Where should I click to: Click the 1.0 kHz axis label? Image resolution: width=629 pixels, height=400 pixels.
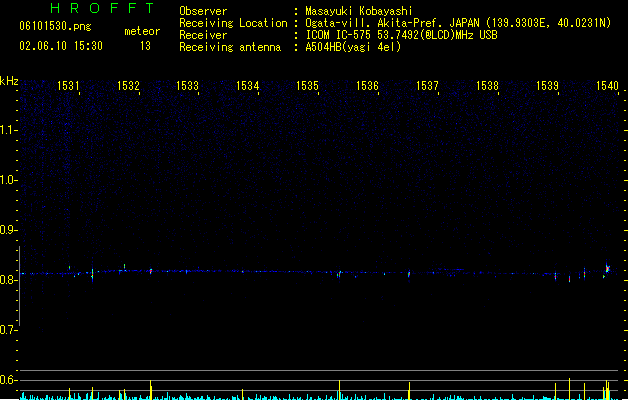pyautogui.click(x=8, y=180)
